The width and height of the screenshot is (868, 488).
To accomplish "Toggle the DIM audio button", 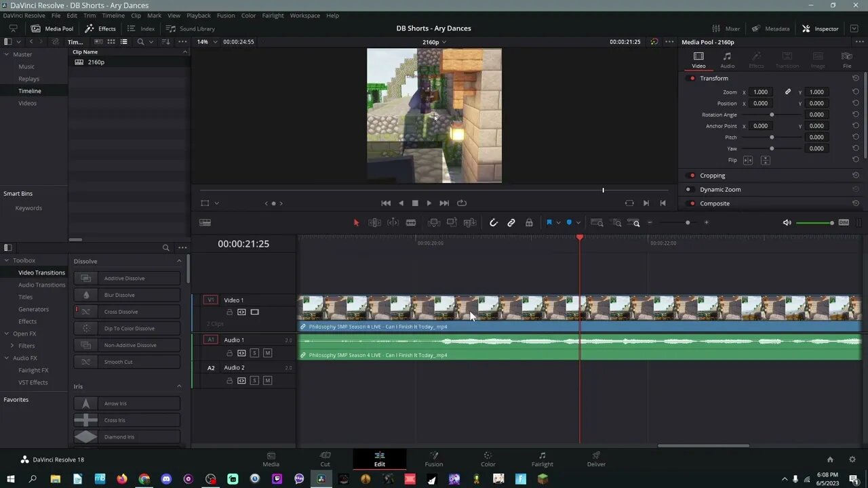I will [x=844, y=222].
